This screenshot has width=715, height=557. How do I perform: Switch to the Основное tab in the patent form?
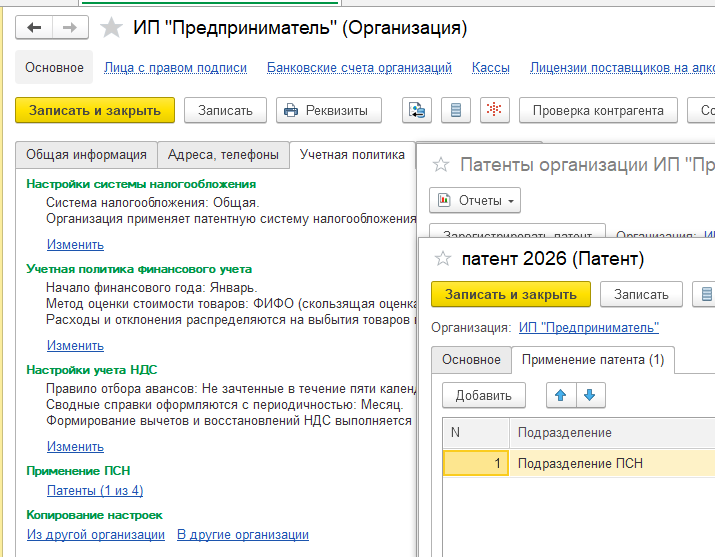tap(471, 360)
